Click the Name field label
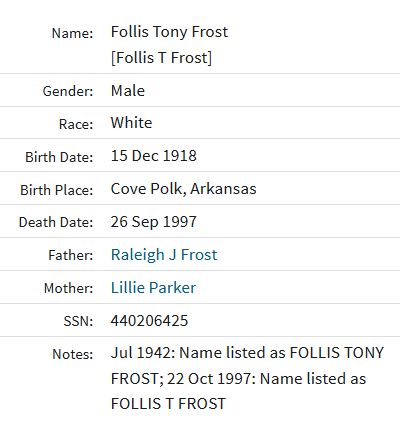 pos(72,33)
